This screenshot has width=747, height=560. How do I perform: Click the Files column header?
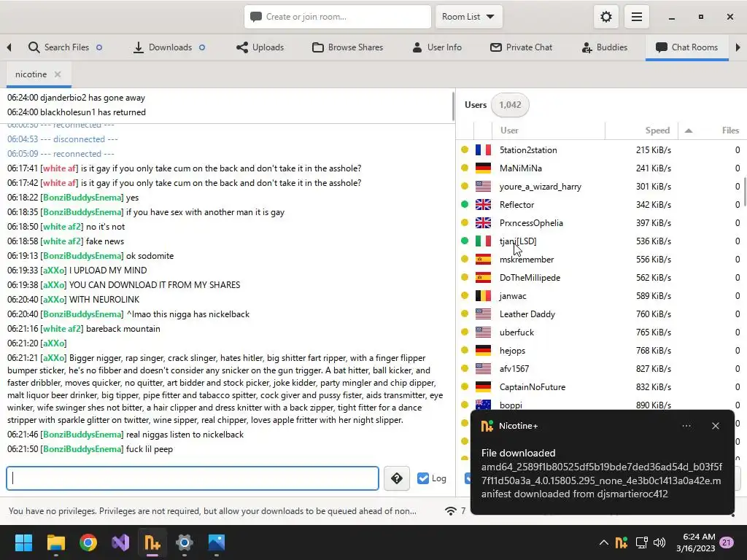click(x=729, y=131)
